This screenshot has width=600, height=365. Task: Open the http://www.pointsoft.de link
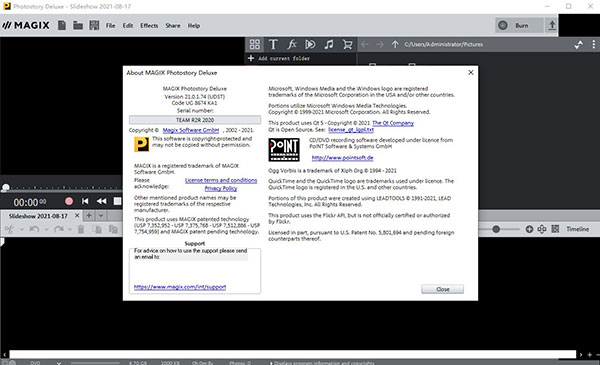click(342, 158)
